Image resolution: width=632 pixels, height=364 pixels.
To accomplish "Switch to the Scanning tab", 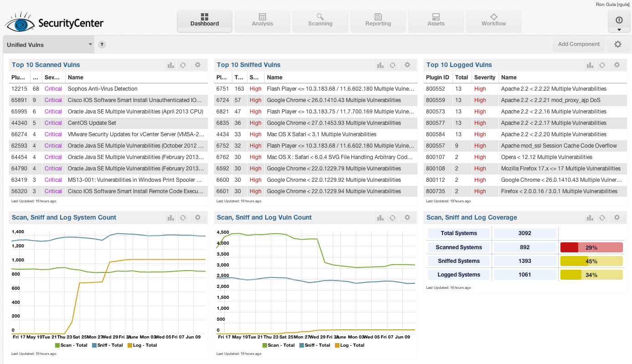I will click(x=320, y=21).
